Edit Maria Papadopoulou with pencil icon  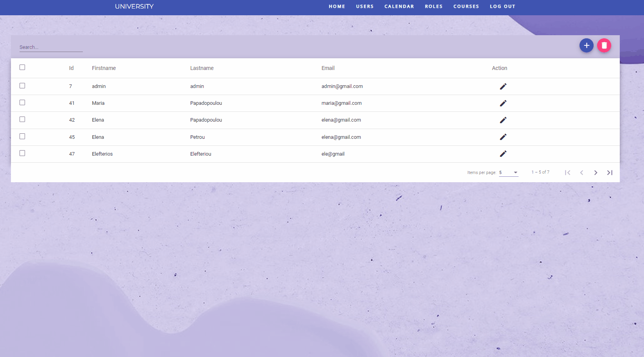(503, 103)
